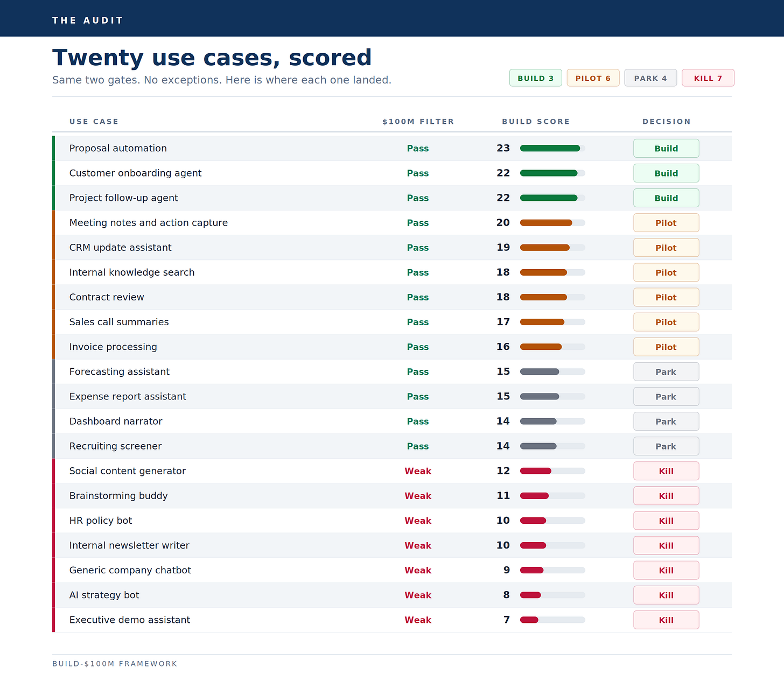The height and width of the screenshot is (674, 784).
Task: Click the score bar for Sales call summaries
Action: tap(552, 322)
